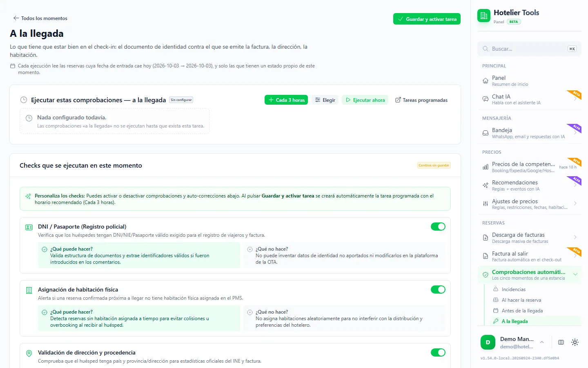The image size is (588, 368).
Task: Expand the Ajustes de precios chevron
Action: click(575, 203)
